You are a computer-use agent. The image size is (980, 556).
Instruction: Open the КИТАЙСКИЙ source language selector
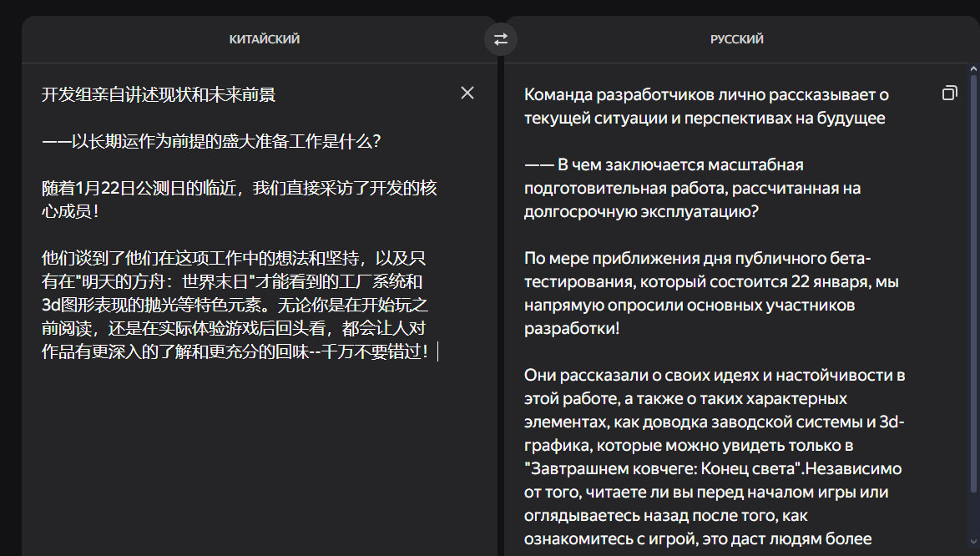264,39
